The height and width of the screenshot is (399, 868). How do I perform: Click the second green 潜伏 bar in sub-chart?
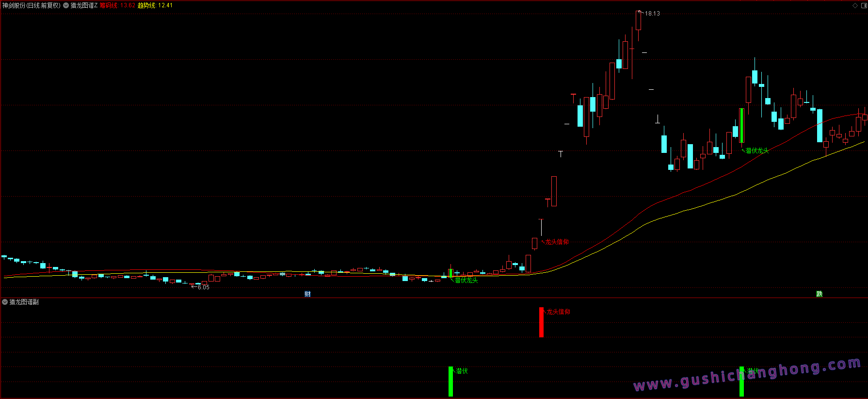click(741, 382)
